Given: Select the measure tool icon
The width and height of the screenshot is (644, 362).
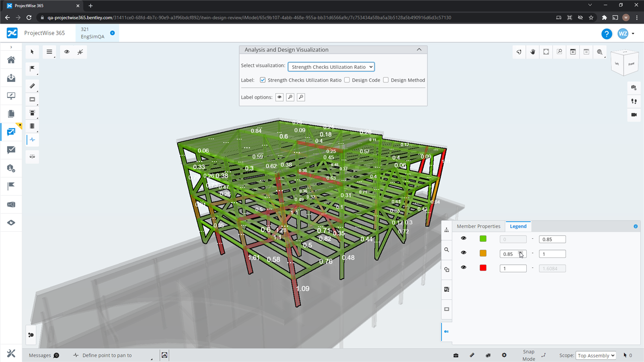Looking at the screenshot, I should 32,86.
